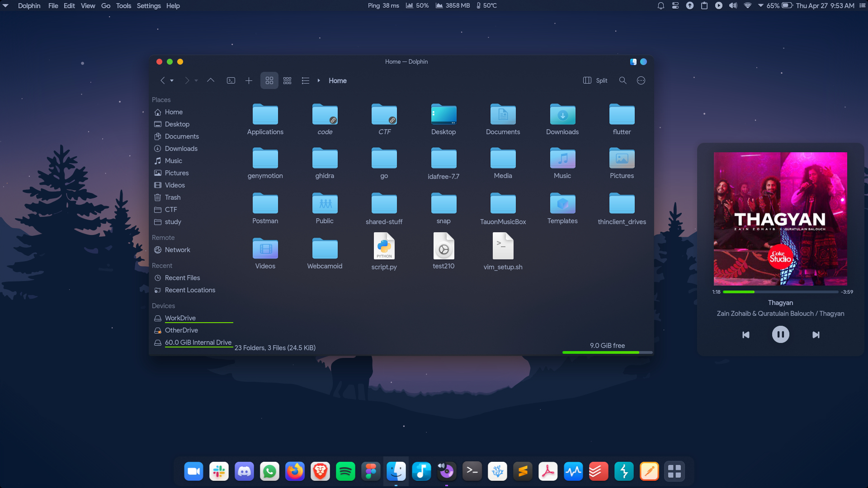Switch to compact view mode

[287, 80]
